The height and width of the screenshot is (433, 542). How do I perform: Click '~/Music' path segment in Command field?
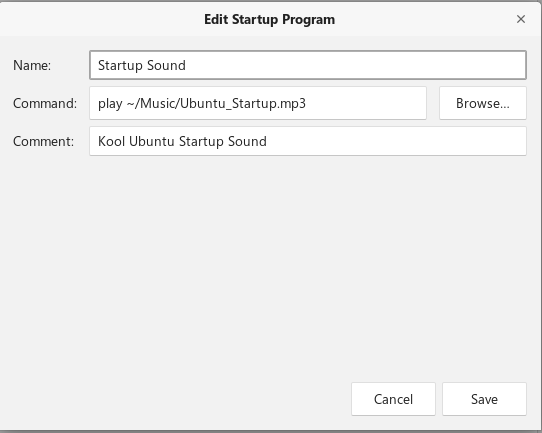click(151, 103)
